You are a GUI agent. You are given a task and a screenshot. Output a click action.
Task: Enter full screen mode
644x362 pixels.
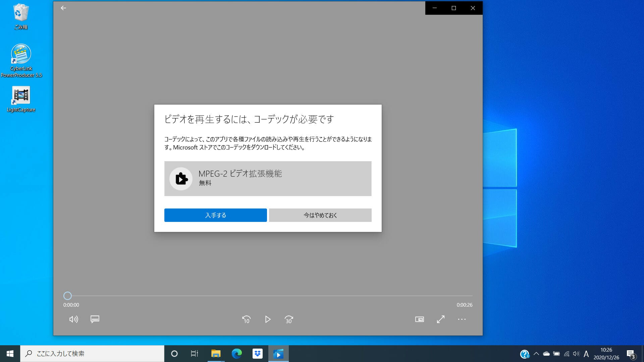[441, 319]
